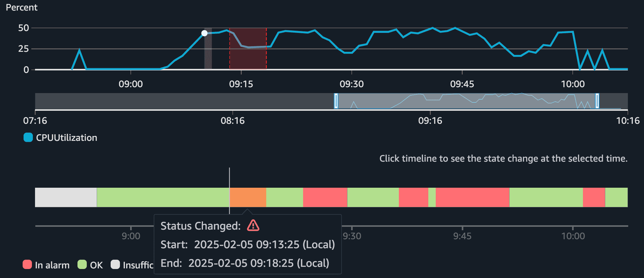Click the highlighted window in the overview minimap
The height and width of the screenshot is (278, 644).
click(x=466, y=101)
